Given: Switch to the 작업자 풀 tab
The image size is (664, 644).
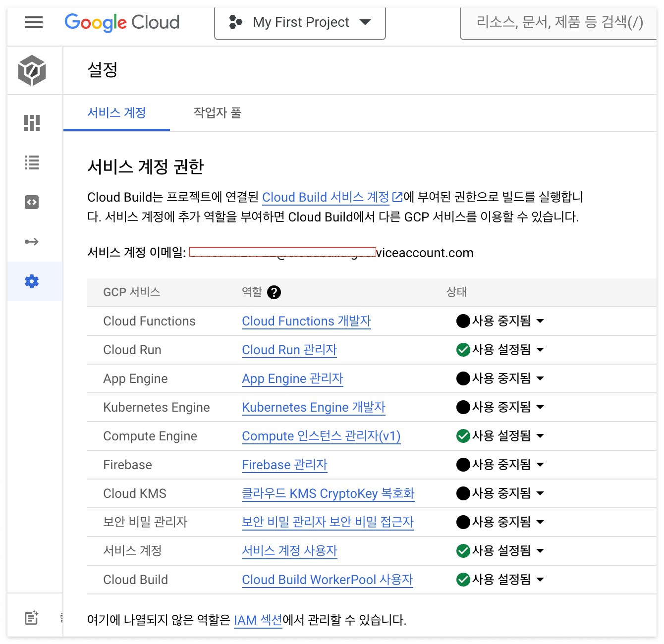Looking at the screenshot, I should click(x=217, y=113).
